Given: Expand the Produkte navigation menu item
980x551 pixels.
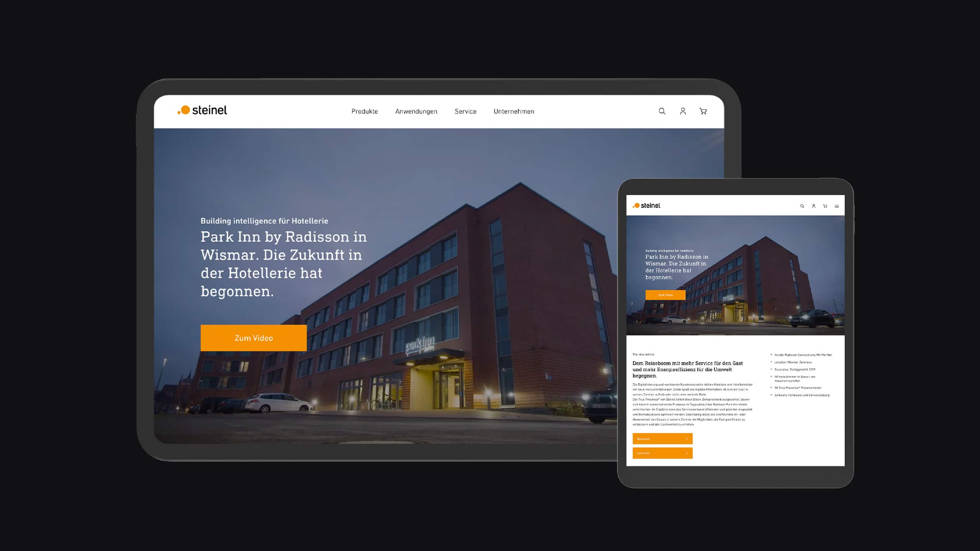Looking at the screenshot, I should click(x=365, y=111).
